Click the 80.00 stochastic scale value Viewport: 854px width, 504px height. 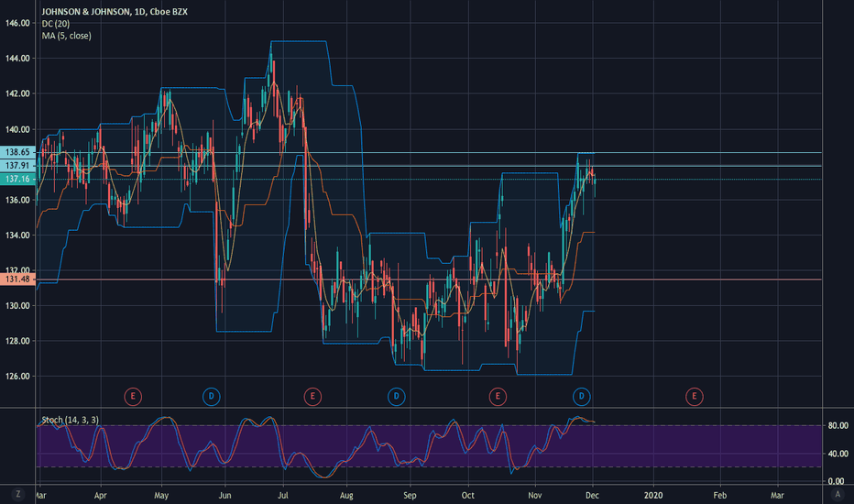click(838, 425)
